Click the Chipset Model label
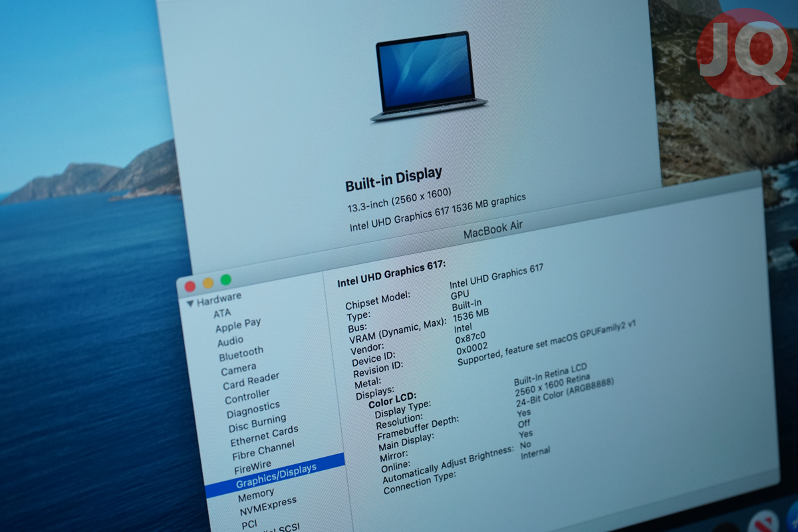798x532 pixels. coord(378,299)
